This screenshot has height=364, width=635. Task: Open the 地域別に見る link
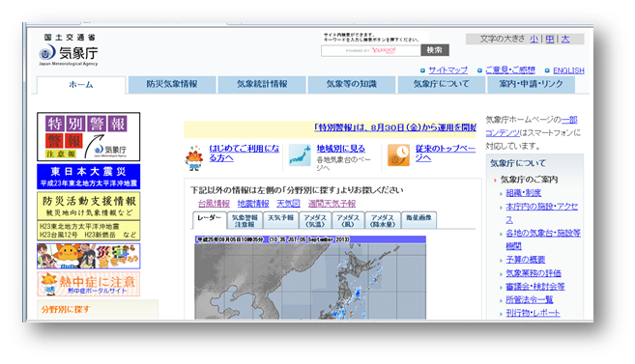click(x=340, y=149)
